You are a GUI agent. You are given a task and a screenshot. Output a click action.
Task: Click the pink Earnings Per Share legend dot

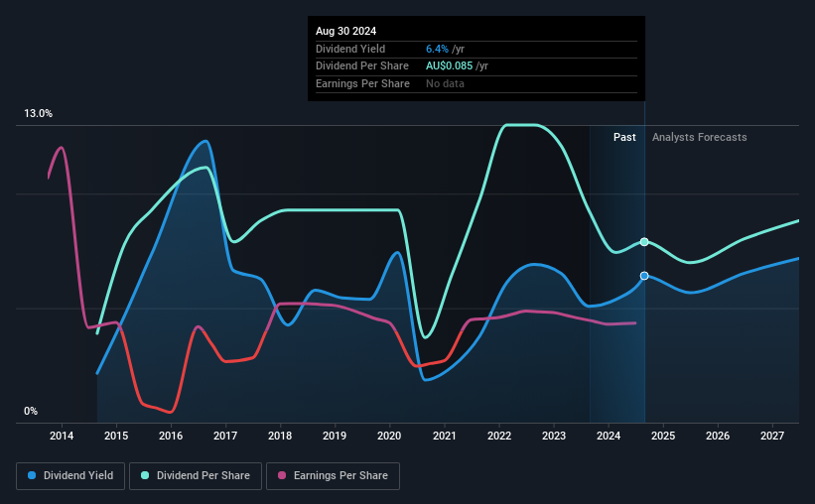[282, 475]
